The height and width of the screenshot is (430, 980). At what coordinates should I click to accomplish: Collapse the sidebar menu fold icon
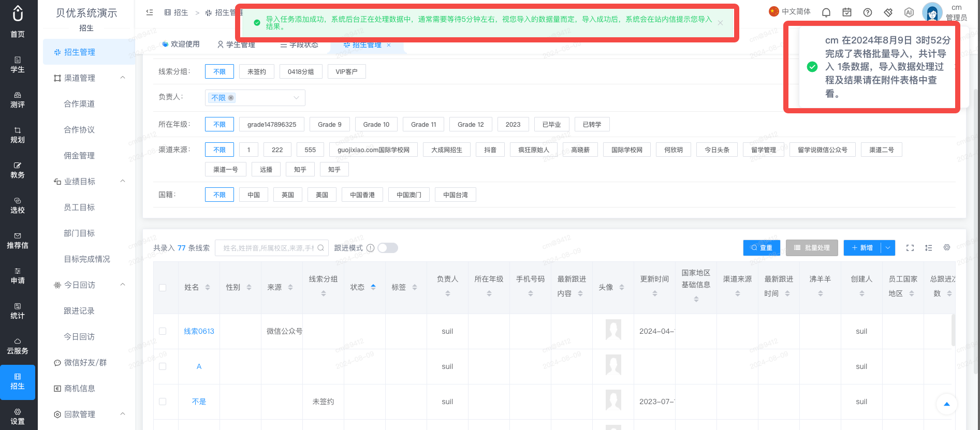(x=150, y=12)
